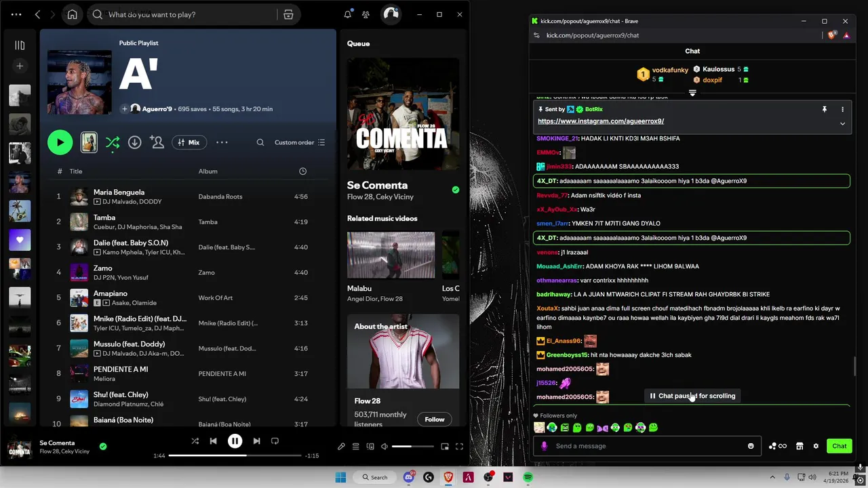Open Spotify miniplayer icon

(x=445, y=447)
